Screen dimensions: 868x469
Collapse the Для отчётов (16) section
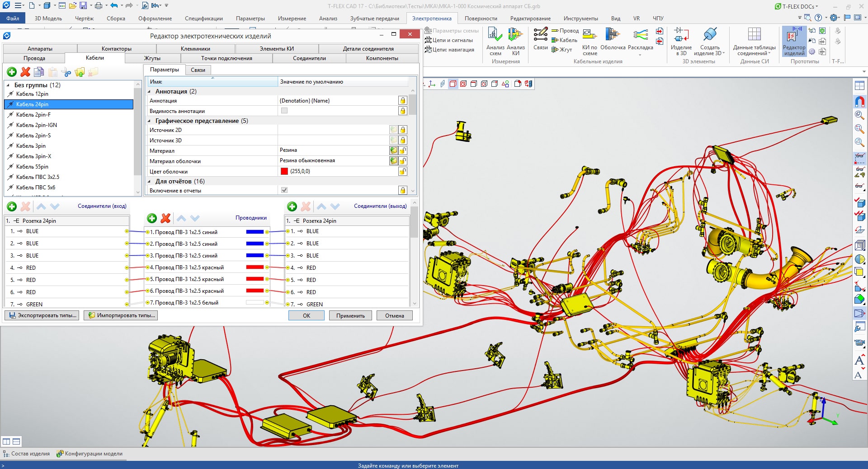click(x=150, y=181)
